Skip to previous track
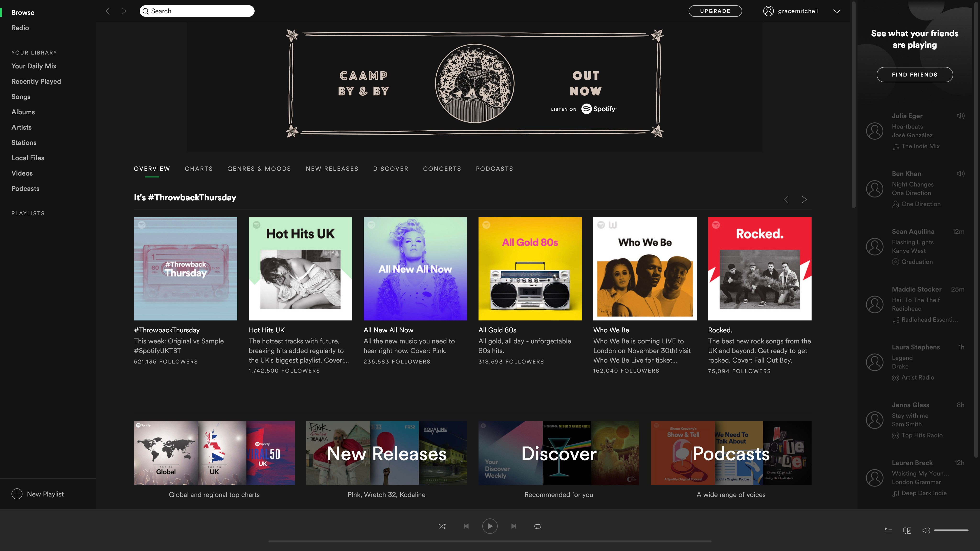The height and width of the screenshot is (551, 980). [x=466, y=526]
